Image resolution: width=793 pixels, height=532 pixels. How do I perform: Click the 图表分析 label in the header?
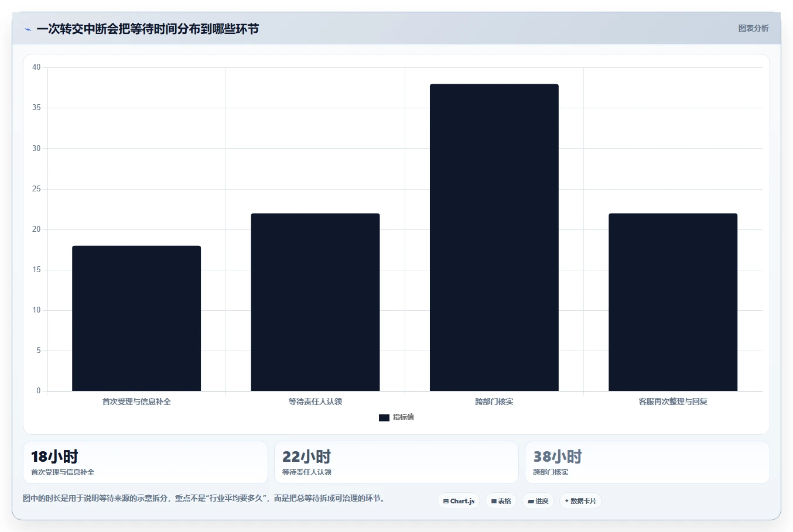point(753,28)
